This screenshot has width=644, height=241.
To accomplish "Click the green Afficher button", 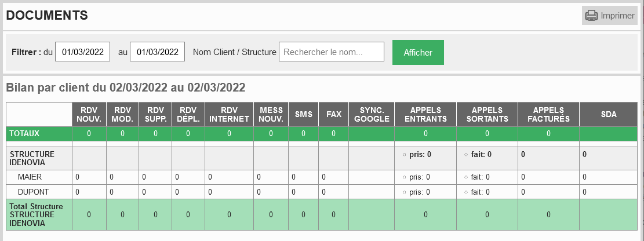I will [418, 52].
